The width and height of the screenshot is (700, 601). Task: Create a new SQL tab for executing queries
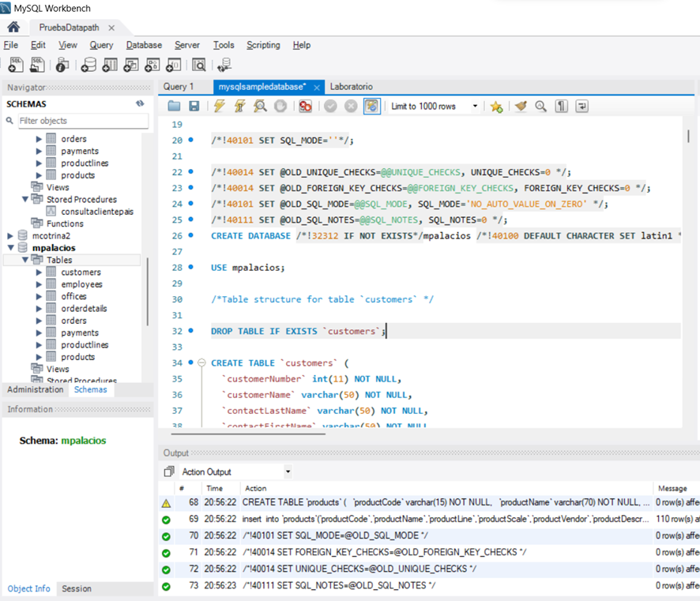(16, 65)
